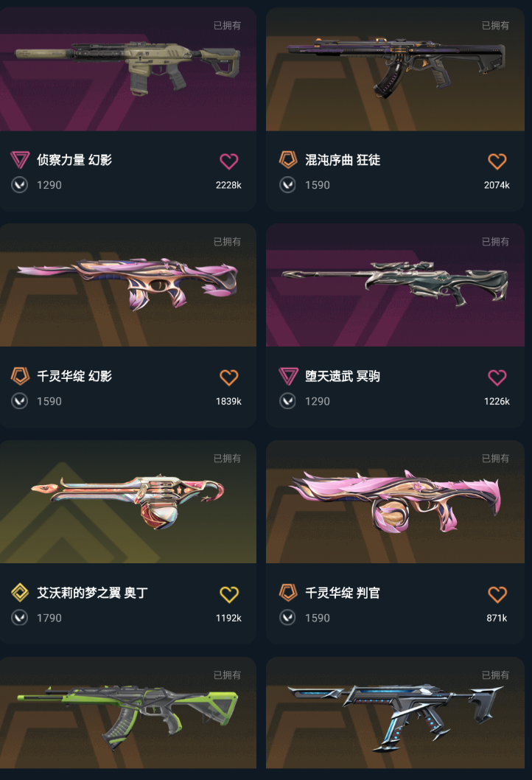Click the pink triangle tier icon of 堕天遗武 冥驹
The width and height of the screenshot is (532, 780).
[288, 376]
